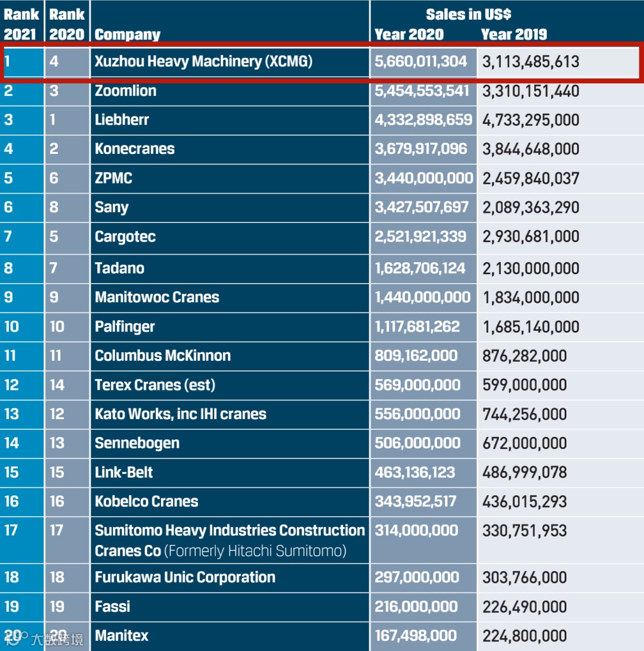Click Liebherr 2020 sales 4,332,898,659

coord(423,120)
